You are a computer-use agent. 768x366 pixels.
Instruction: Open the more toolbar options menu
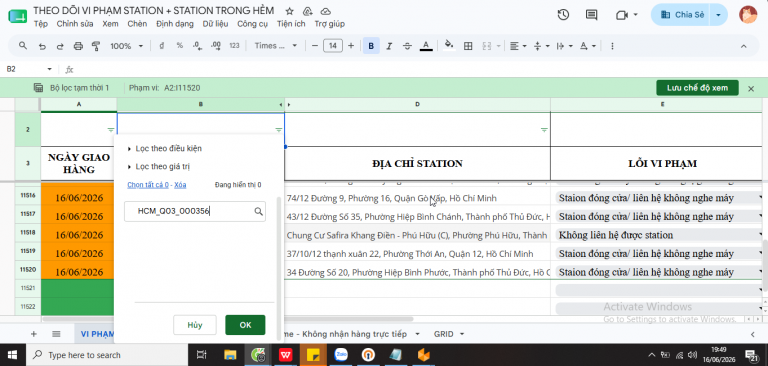(612, 46)
